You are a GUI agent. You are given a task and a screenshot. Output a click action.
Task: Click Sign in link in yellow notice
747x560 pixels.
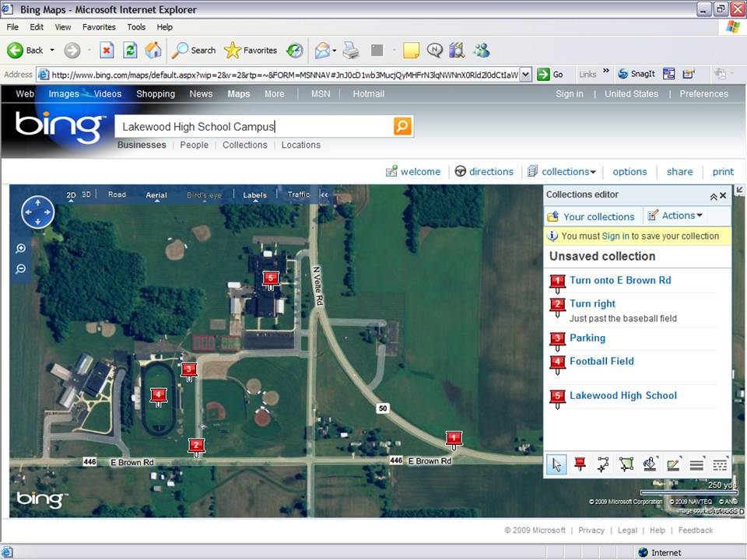[615, 236]
